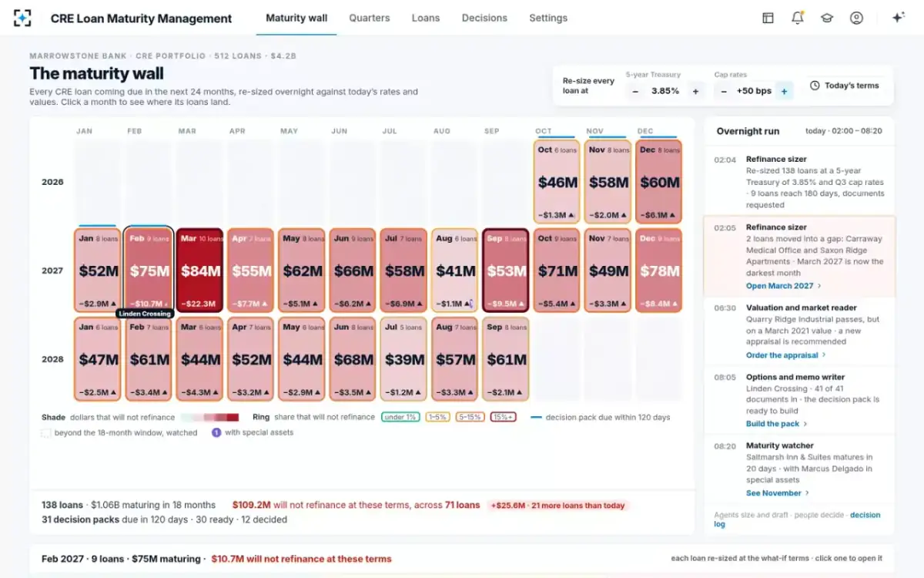Select the Settings tab
This screenshot has width=924, height=578.
pos(548,18)
